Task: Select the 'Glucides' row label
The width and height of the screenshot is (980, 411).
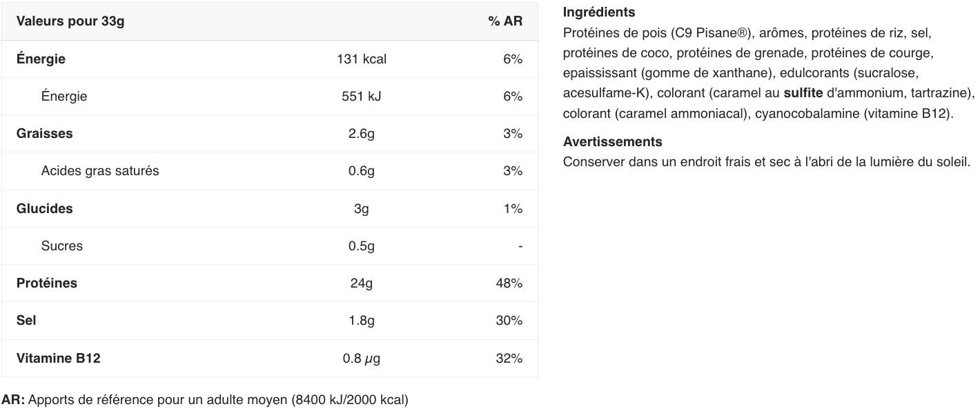Action: [44, 208]
